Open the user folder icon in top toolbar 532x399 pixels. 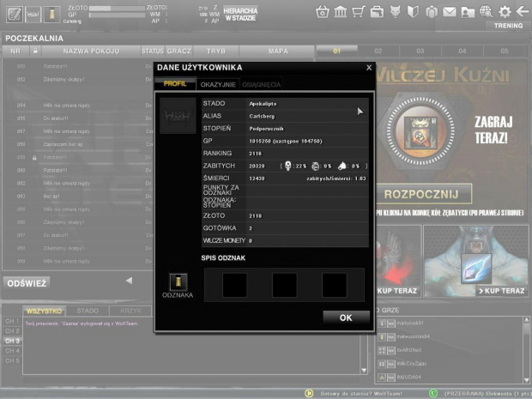468,12
